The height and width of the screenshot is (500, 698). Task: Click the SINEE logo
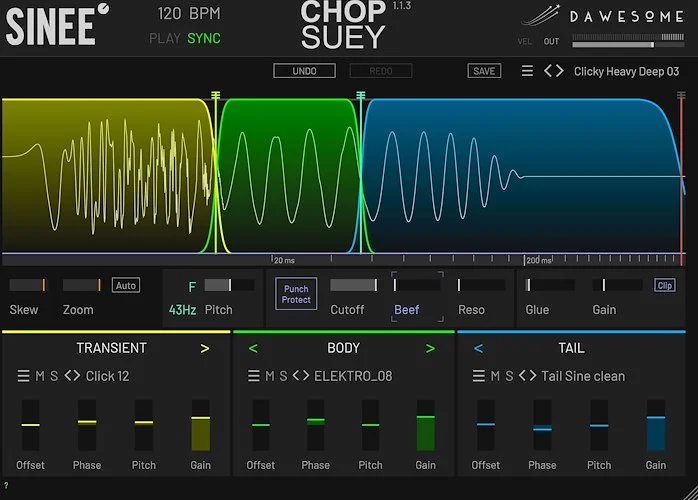tap(57, 24)
